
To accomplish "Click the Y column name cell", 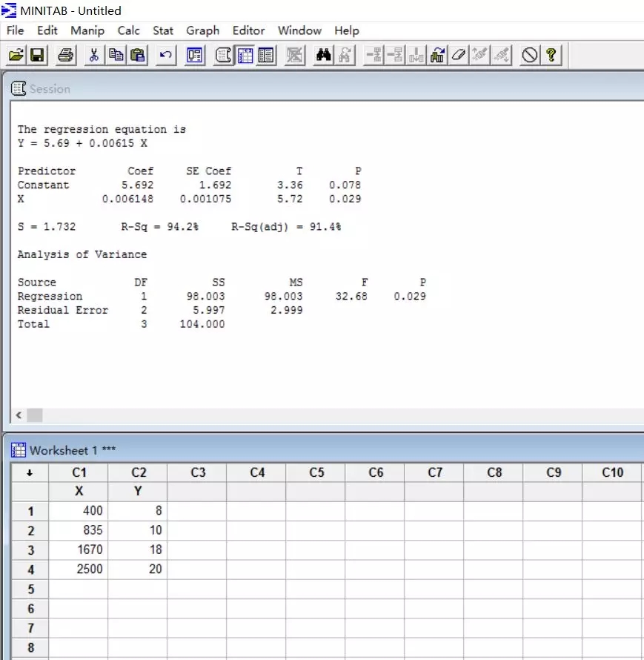I will (x=138, y=492).
